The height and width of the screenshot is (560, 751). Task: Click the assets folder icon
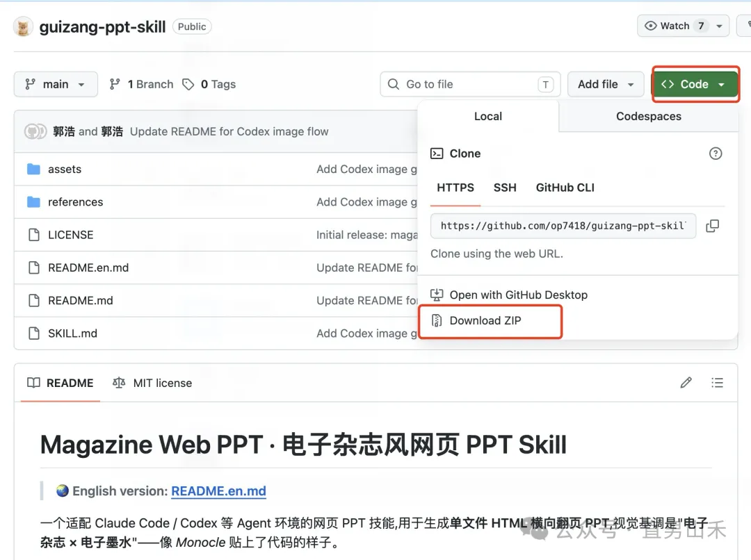click(x=33, y=169)
